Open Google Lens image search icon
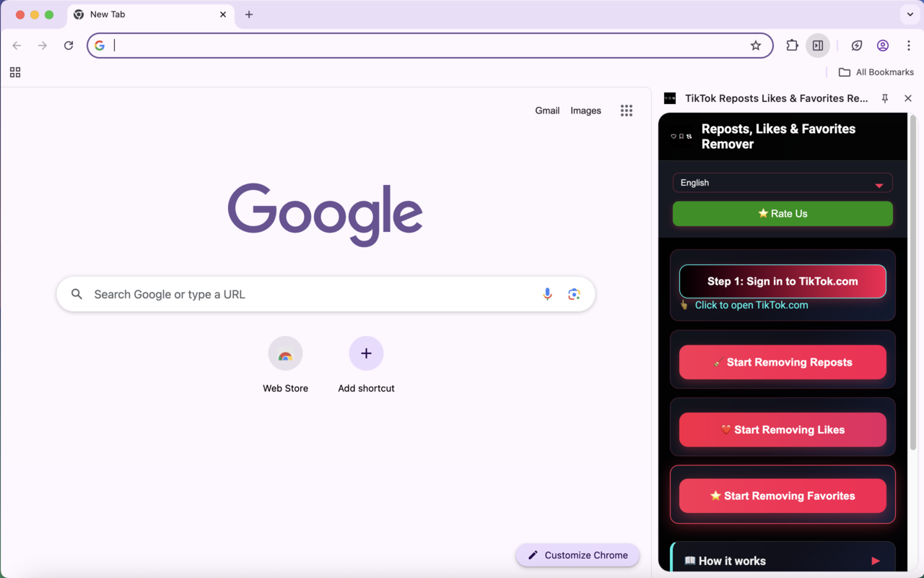Screen dimensions: 924x578 click(574, 294)
